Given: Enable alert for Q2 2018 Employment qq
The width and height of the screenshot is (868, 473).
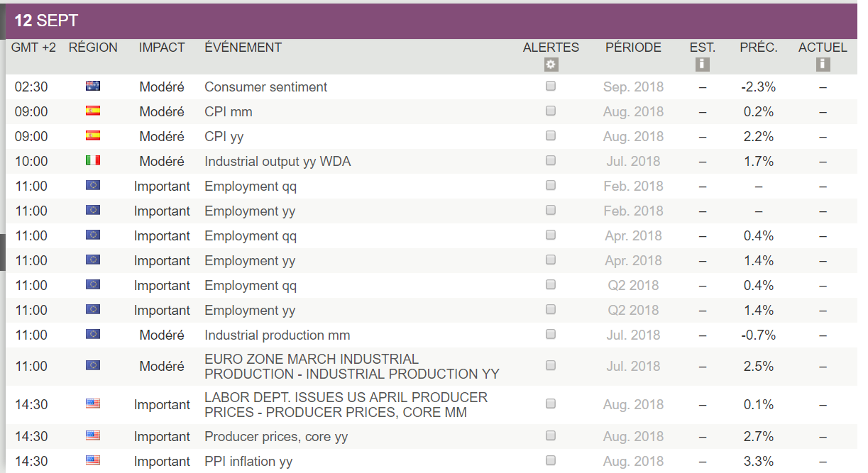Looking at the screenshot, I should 551,285.
